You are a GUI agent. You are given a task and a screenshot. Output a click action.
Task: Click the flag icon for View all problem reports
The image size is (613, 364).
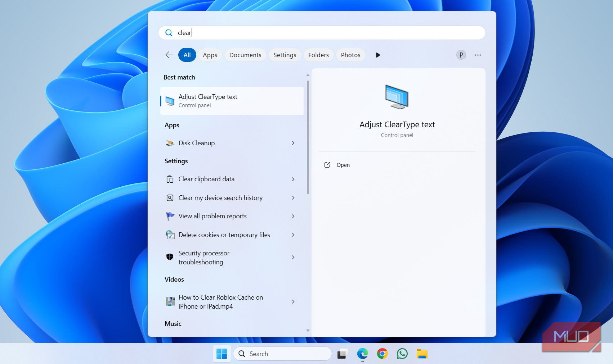tap(170, 216)
